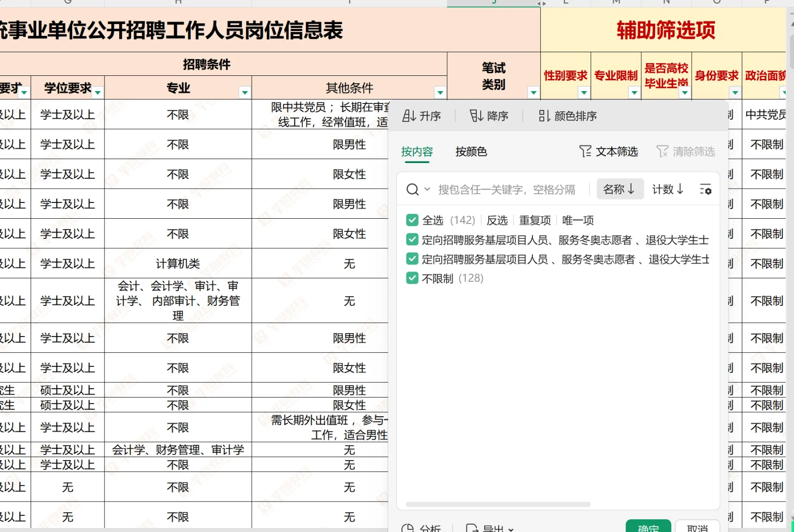Open 笔试类别 column filter dropdown
794x532 pixels.
533,93
